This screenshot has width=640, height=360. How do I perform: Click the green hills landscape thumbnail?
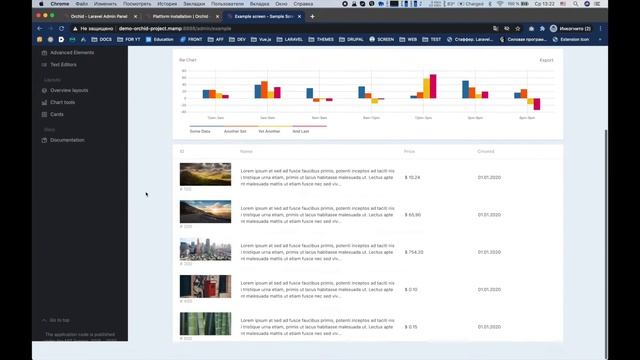click(x=205, y=174)
